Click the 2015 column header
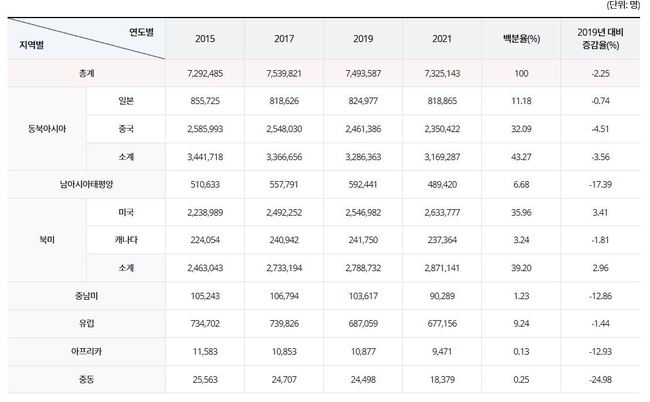The height and width of the screenshot is (402, 650). click(204, 38)
